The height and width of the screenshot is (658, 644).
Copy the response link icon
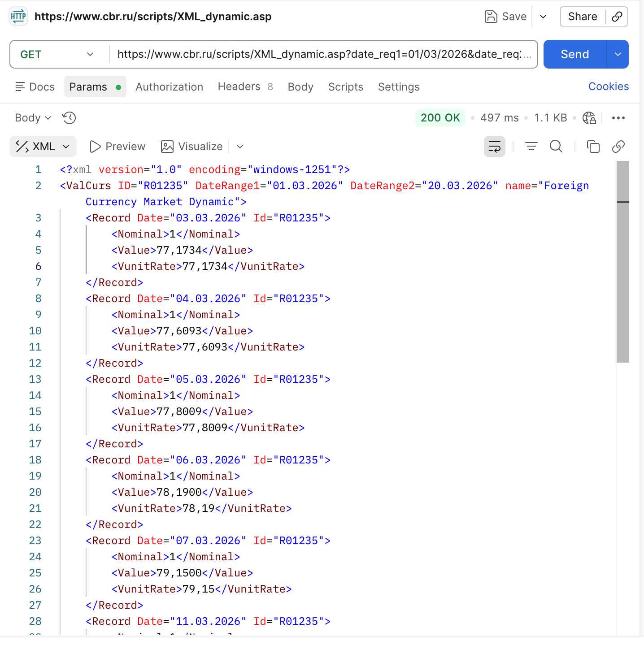(618, 147)
